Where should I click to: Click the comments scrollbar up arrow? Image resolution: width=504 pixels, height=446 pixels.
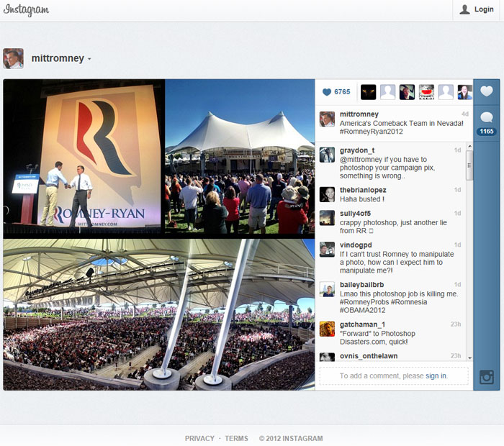pyautogui.click(x=469, y=147)
